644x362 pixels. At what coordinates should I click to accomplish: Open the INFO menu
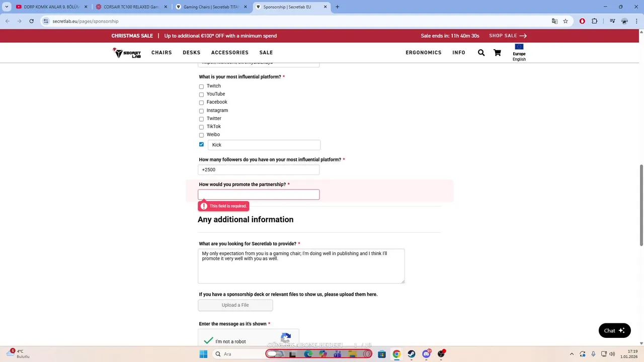click(459, 52)
